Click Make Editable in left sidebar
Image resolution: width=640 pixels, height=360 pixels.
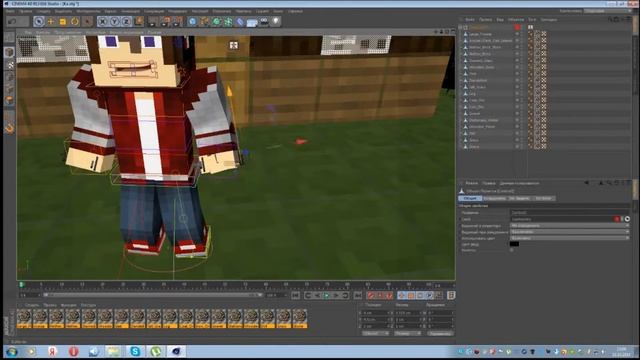point(9,38)
